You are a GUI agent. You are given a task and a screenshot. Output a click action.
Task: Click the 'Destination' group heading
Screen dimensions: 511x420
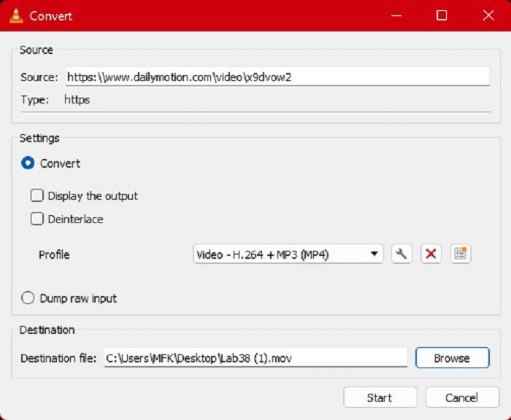pos(47,330)
